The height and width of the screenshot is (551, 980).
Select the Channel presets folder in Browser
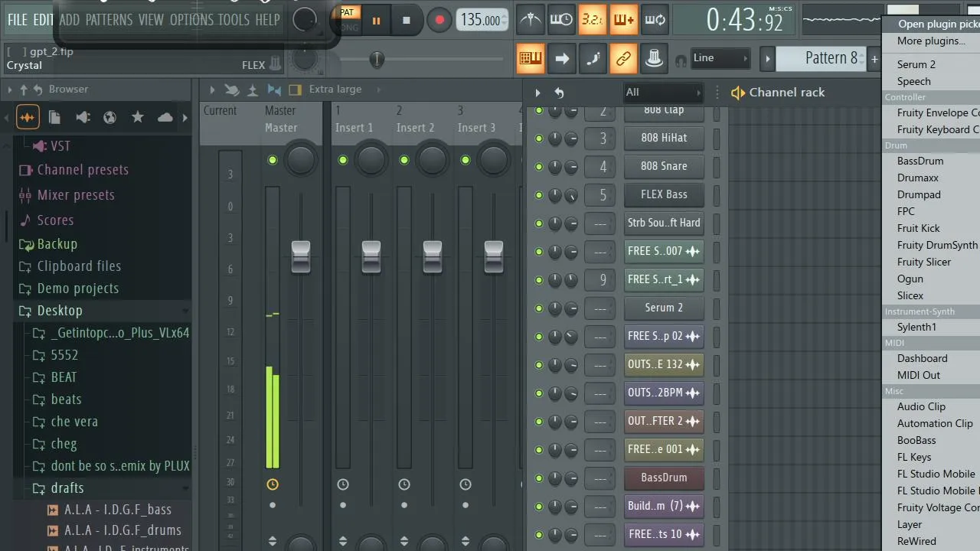(x=83, y=171)
